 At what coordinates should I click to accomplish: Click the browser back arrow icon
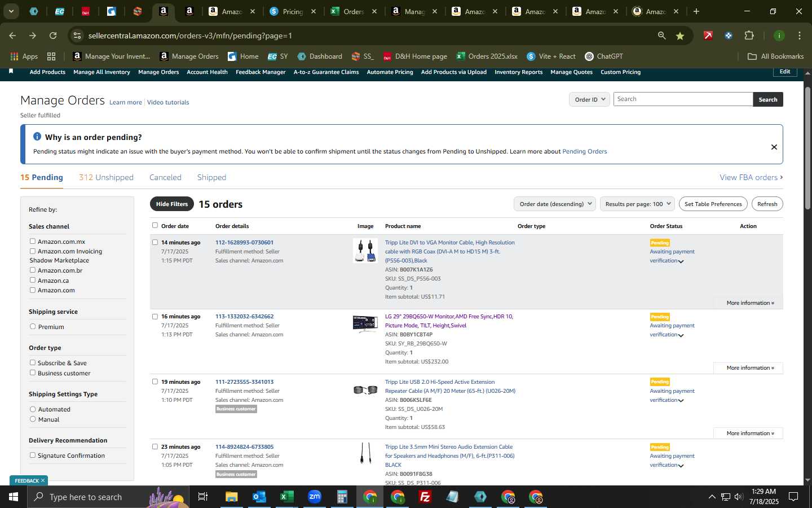point(12,36)
